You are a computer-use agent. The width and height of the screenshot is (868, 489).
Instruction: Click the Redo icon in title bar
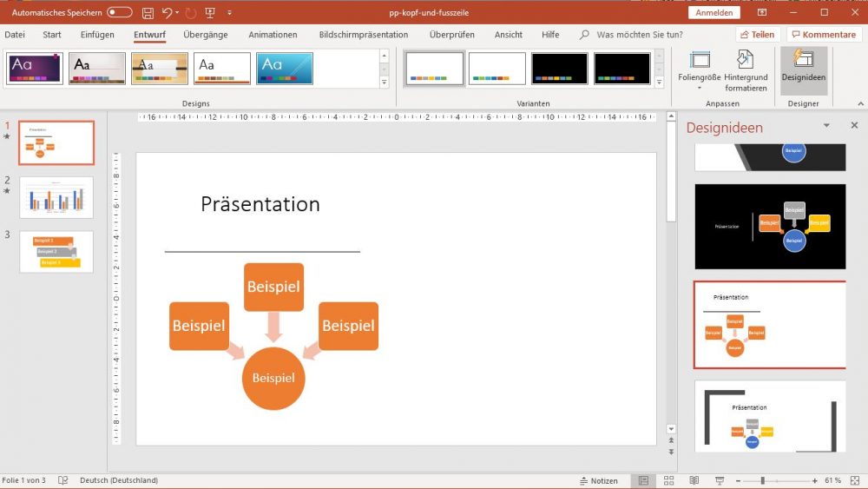point(191,13)
